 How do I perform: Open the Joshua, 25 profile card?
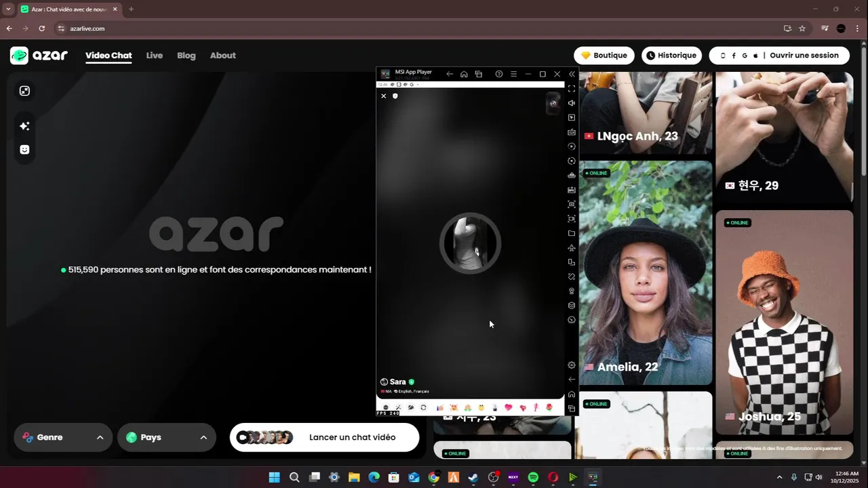pos(785,322)
